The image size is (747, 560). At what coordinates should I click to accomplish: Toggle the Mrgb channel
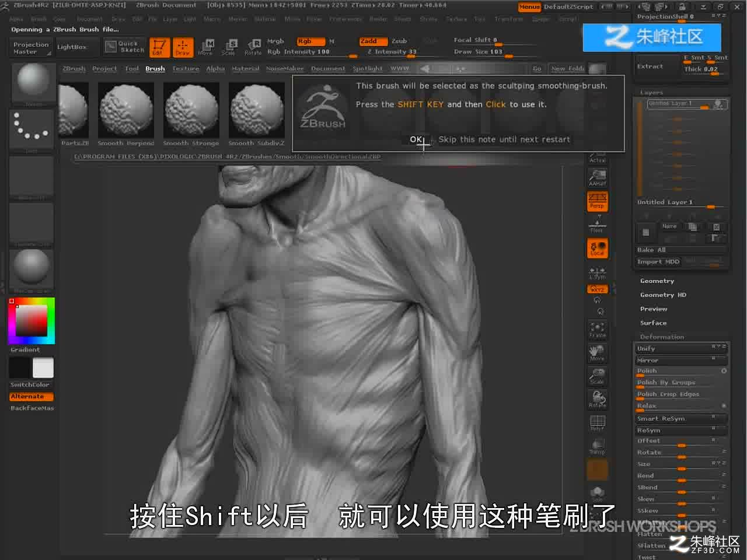pyautogui.click(x=275, y=41)
